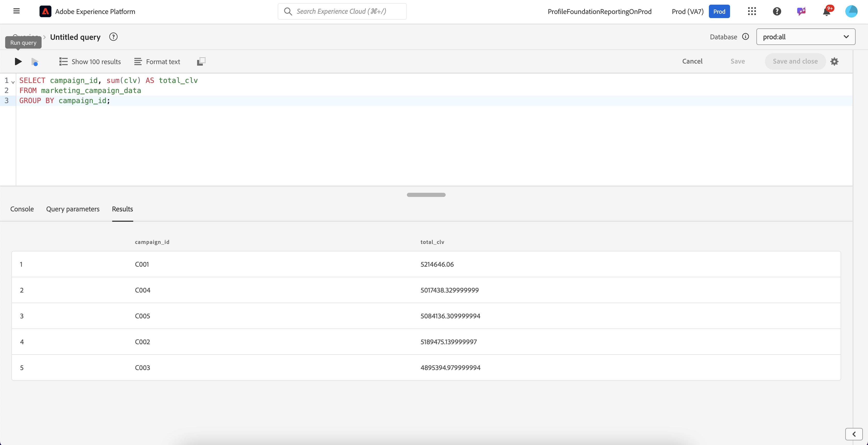Click the Search Experience Cloud field
The width and height of the screenshot is (868, 445).
pyautogui.click(x=342, y=11)
